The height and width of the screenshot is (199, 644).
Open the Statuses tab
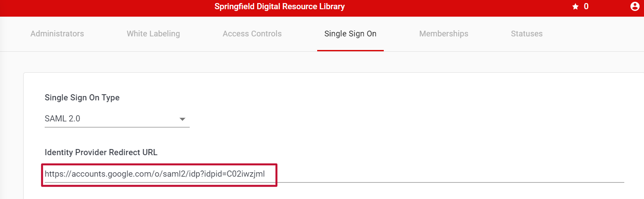click(527, 34)
